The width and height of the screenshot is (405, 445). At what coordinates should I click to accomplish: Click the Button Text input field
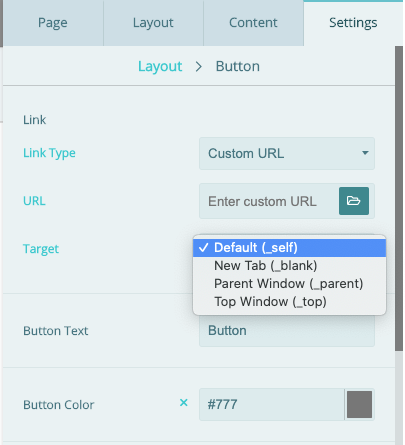coord(287,331)
